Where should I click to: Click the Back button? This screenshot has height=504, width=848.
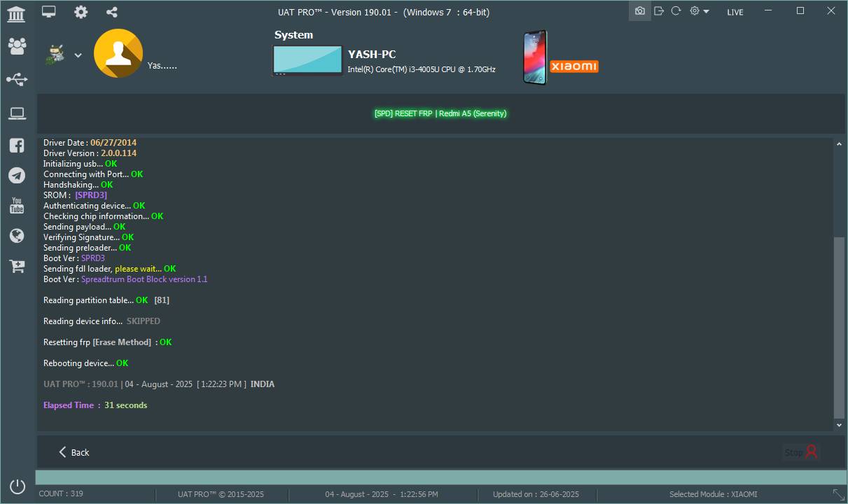coord(74,452)
